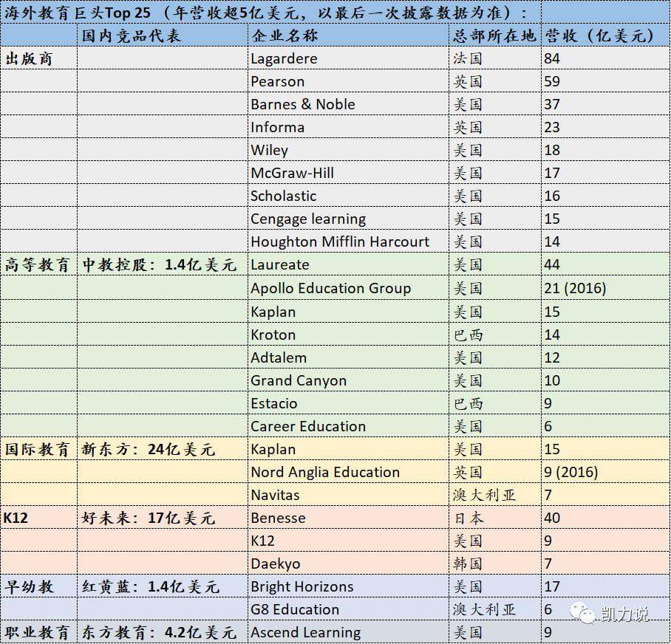
Task: Select the cell '中教控股：1.4亿美元'
Action: click(163, 264)
